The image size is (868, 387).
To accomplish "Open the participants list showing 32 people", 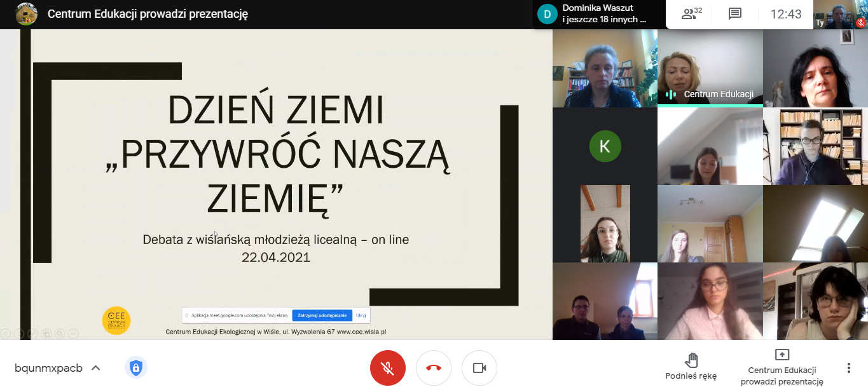I will tap(691, 14).
